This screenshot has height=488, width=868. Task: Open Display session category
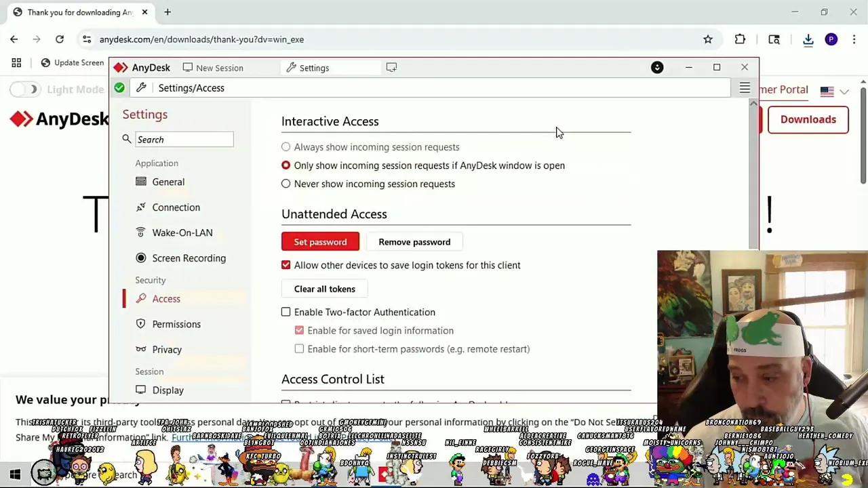point(167,390)
